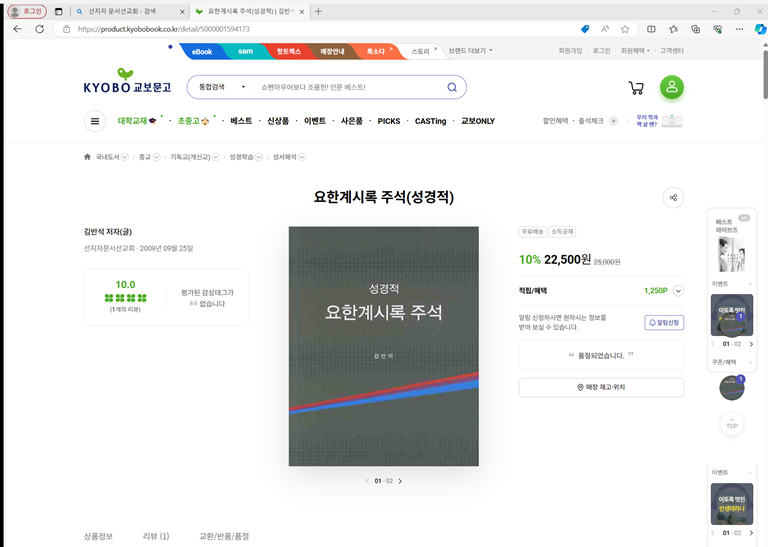The width and height of the screenshot is (768, 547).
Task: Click browser profile 로그인 button
Action: click(27, 11)
